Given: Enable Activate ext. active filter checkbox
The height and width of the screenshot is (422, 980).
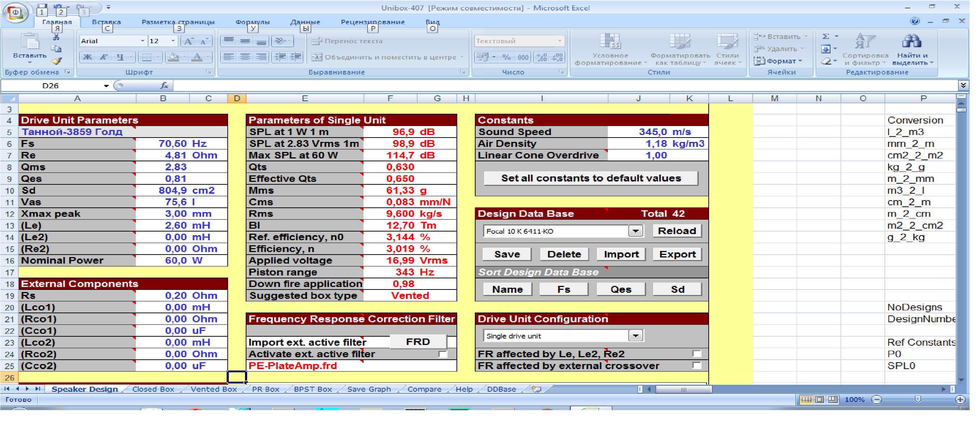Looking at the screenshot, I should click(x=442, y=355).
